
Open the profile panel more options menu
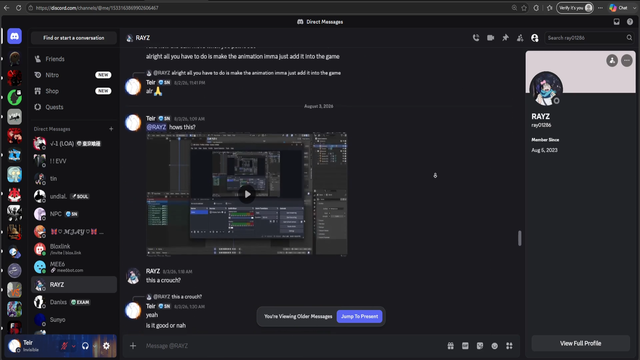point(627,60)
